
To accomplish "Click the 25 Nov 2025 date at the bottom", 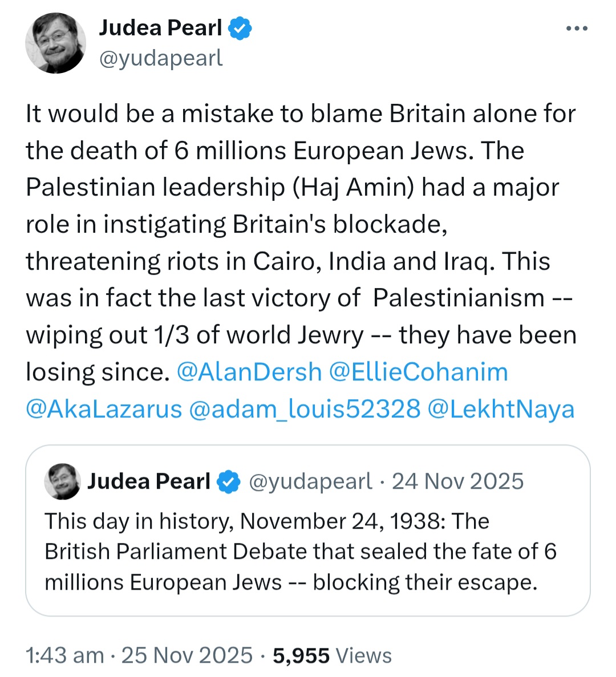I will click(x=187, y=655).
